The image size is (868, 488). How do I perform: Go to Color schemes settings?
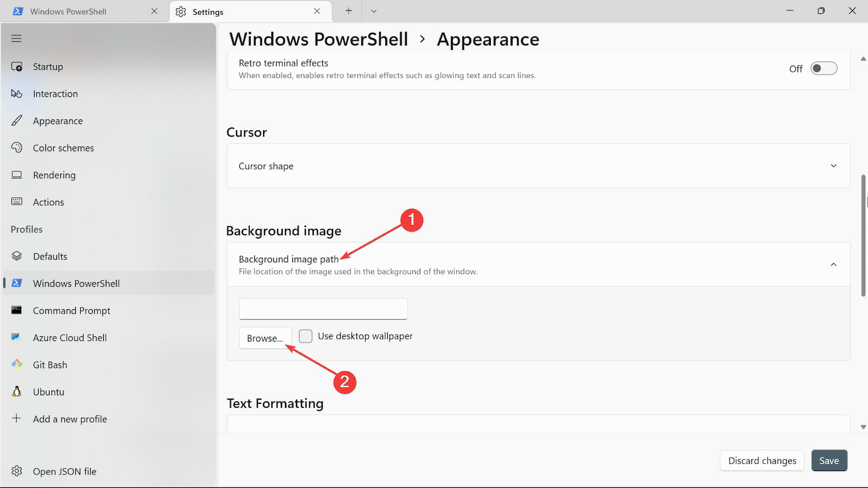(108, 148)
